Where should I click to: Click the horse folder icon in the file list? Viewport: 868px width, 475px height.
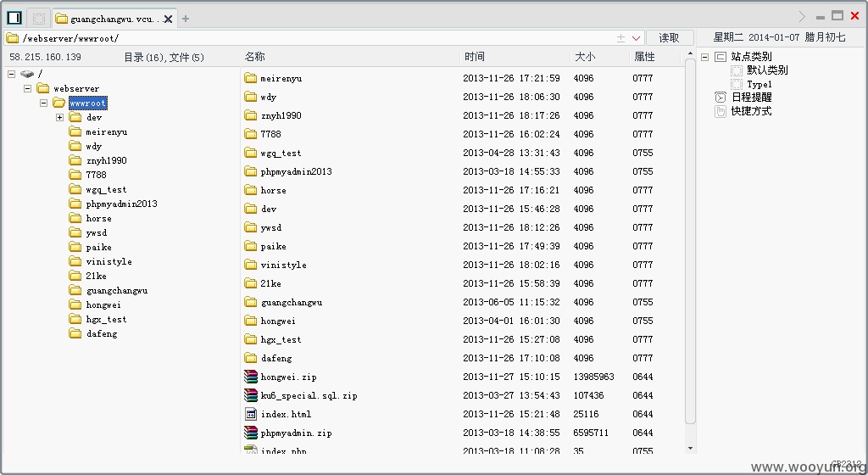[x=251, y=190]
